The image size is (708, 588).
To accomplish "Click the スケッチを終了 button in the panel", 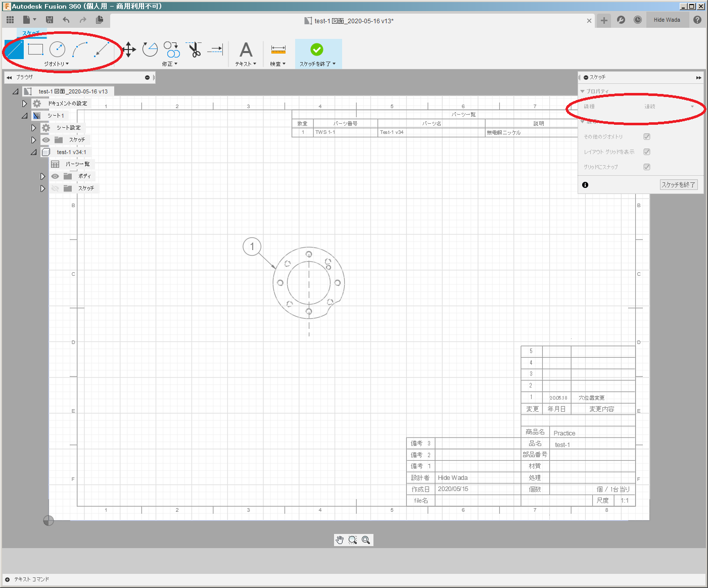I will click(x=679, y=185).
